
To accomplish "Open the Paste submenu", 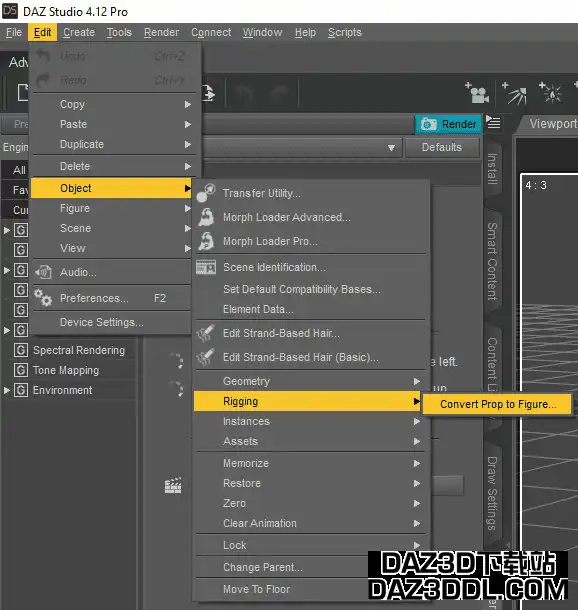I will click(x=111, y=124).
